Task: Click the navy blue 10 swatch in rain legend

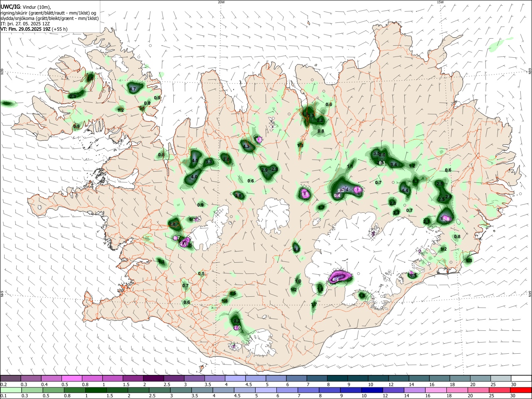Action: click(x=371, y=390)
